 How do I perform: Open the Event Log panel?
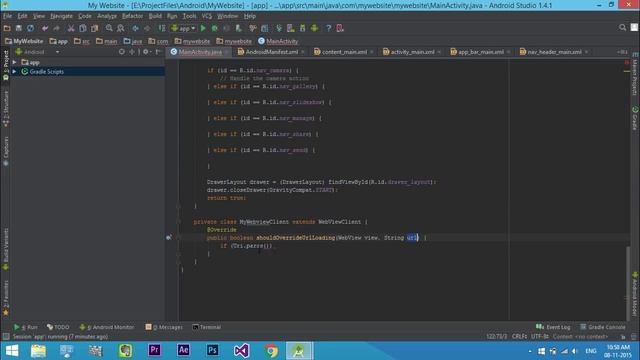[x=553, y=327]
